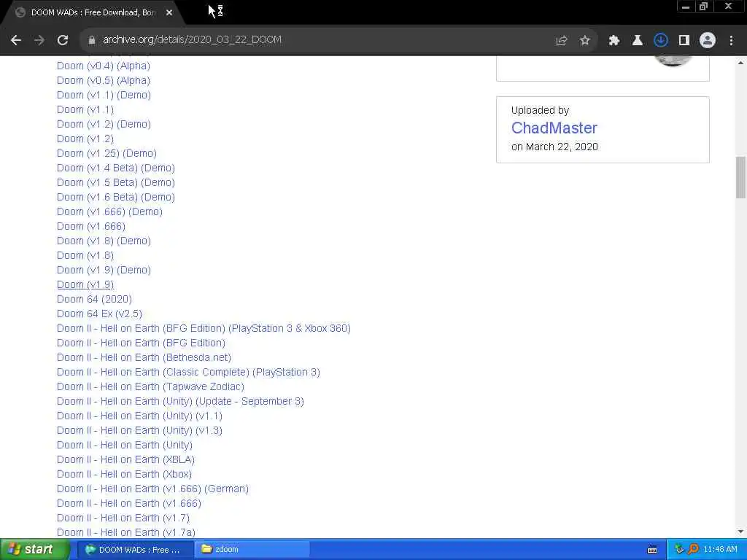Open Chrome's three-dot menu

pyautogui.click(x=731, y=41)
